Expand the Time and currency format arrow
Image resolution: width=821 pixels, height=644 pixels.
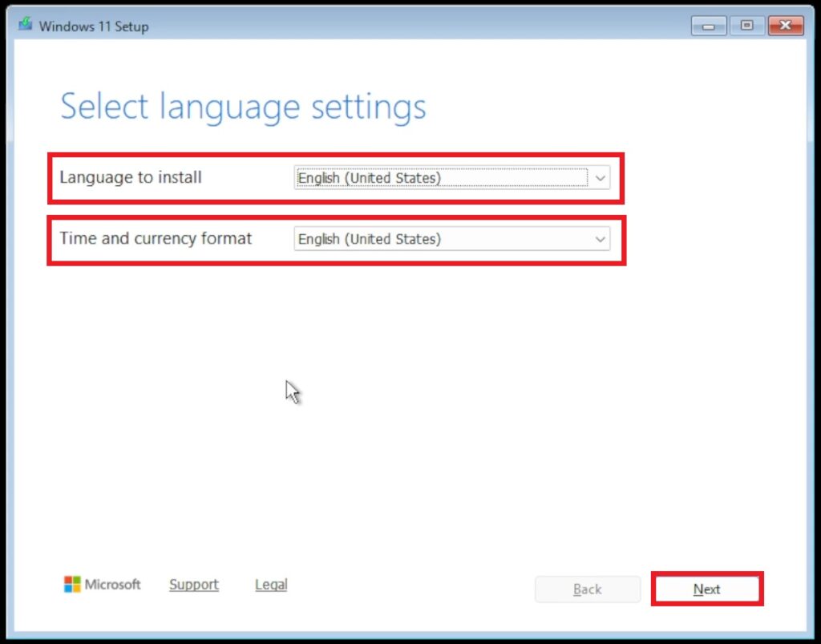[600, 239]
